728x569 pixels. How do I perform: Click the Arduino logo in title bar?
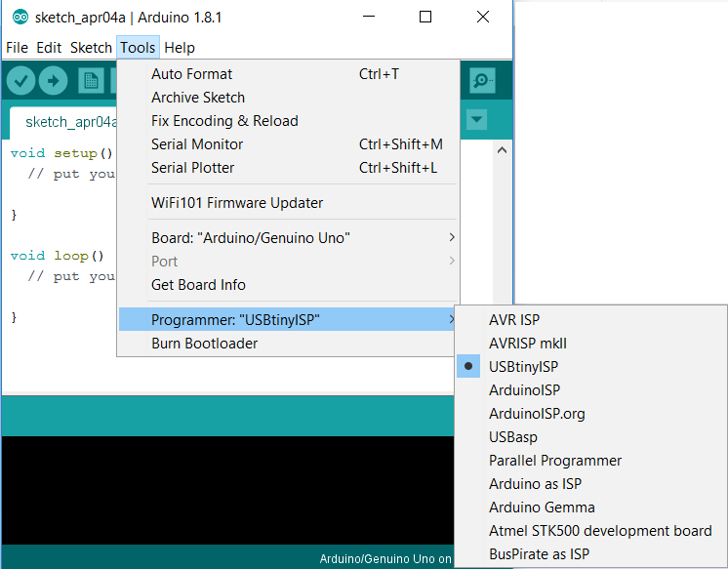coord(20,18)
